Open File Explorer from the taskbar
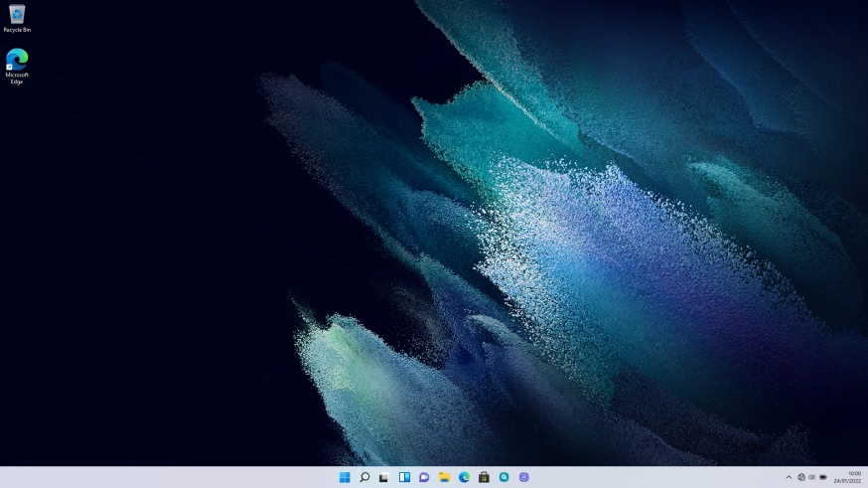This screenshot has width=868, height=488. point(444,477)
